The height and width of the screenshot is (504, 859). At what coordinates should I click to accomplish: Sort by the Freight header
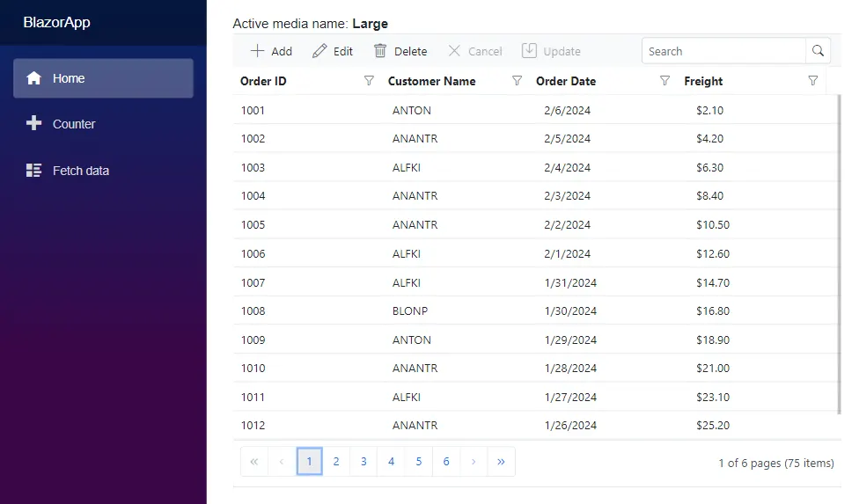click(703, 81)
